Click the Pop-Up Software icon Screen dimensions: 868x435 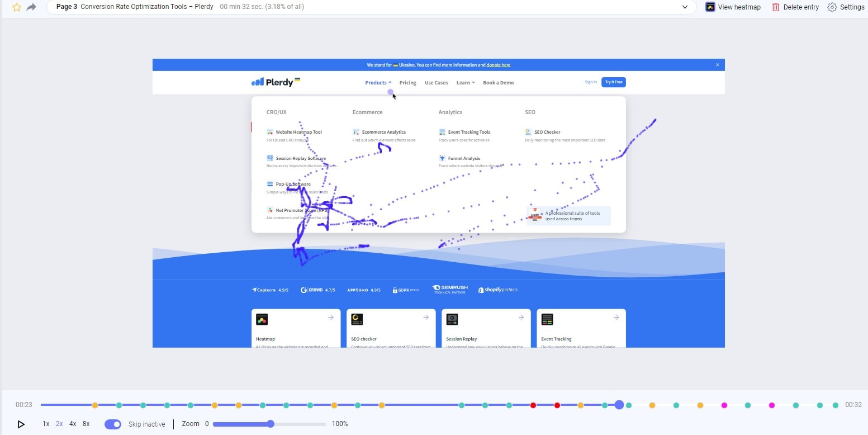[x=270, y=184]
